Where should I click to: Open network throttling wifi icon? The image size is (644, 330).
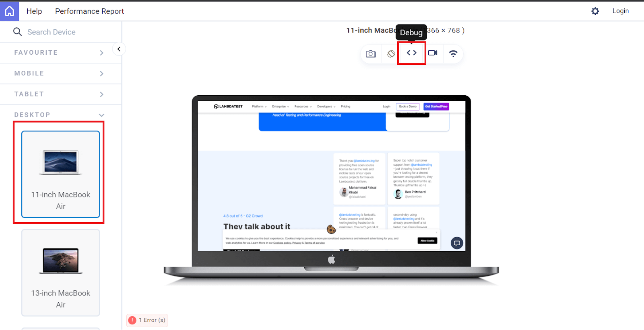coord(453,53)
